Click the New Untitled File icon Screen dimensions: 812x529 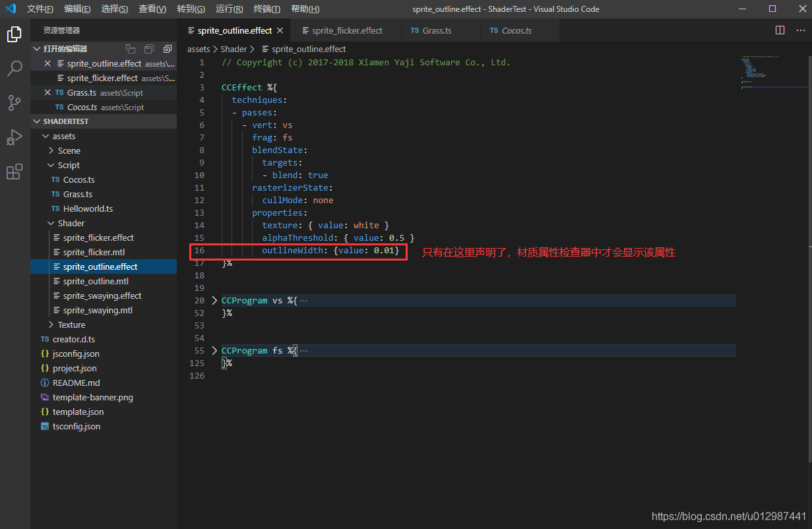[x=130, y=48]
